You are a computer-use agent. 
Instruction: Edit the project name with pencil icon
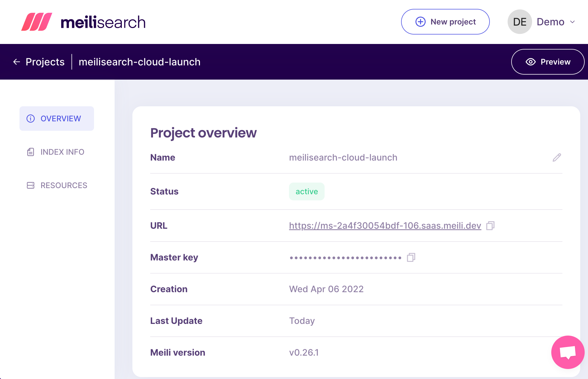pos(557,157)
